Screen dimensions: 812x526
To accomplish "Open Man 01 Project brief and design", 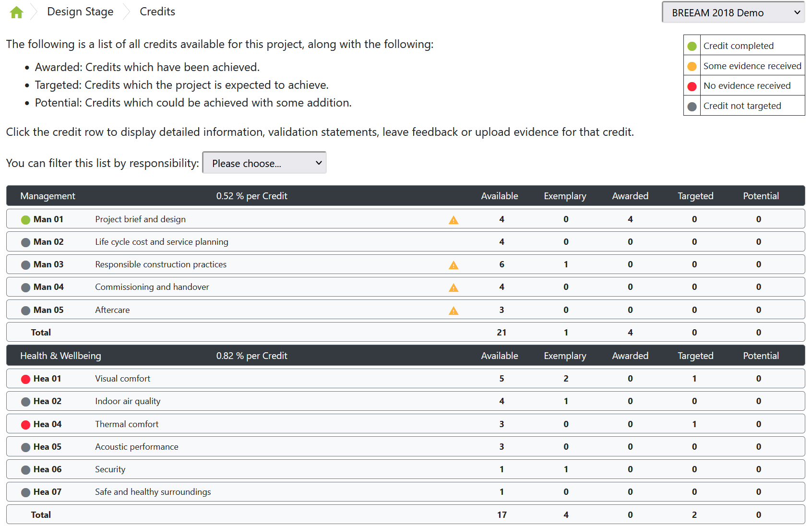I will point(406,219).
